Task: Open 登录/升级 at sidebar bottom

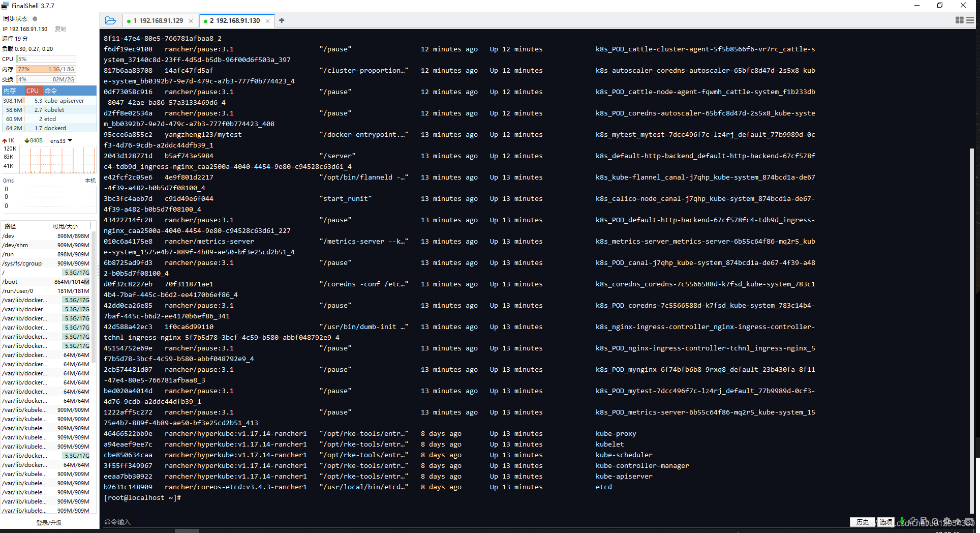Action: [x=49, y=522]
